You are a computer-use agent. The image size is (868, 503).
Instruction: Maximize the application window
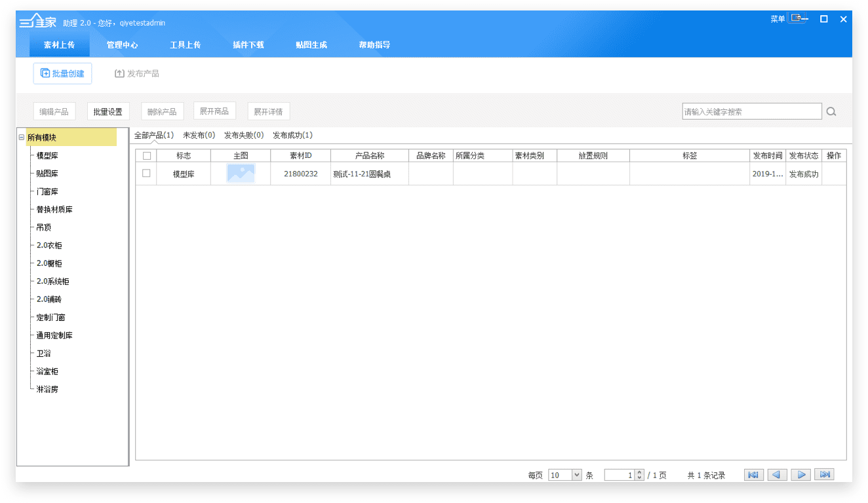[x=824, y=19]
